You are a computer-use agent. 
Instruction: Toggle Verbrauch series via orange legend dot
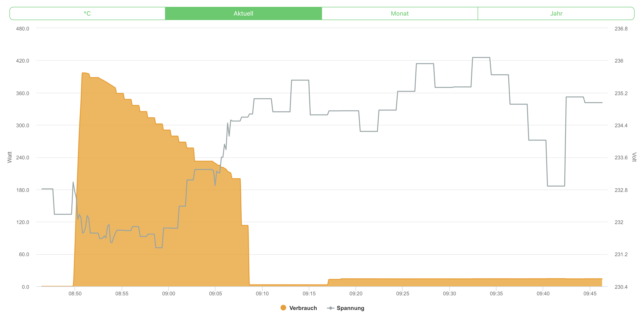tap(283, 308)
